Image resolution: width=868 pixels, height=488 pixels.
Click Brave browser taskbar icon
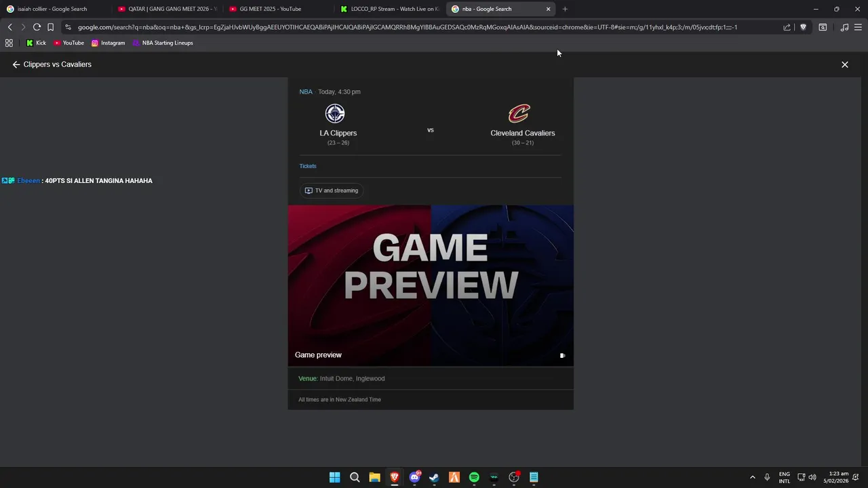coord(395,477)
